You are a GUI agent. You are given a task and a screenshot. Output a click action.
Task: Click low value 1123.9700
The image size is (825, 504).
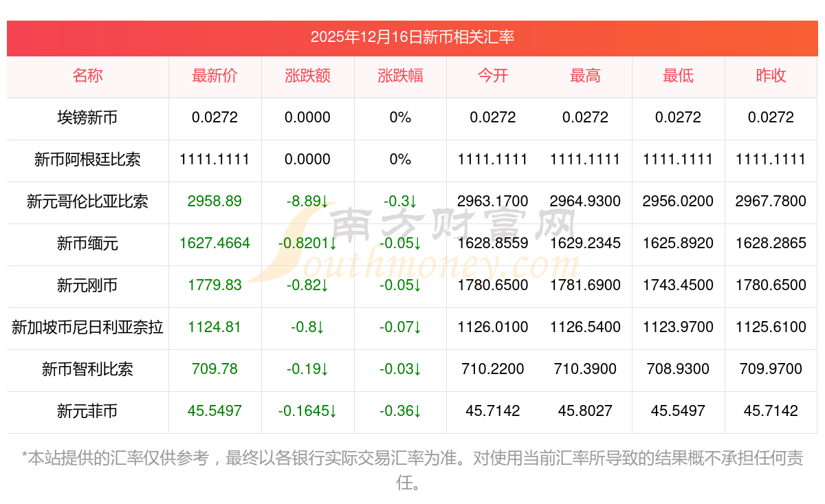(678, 327)
